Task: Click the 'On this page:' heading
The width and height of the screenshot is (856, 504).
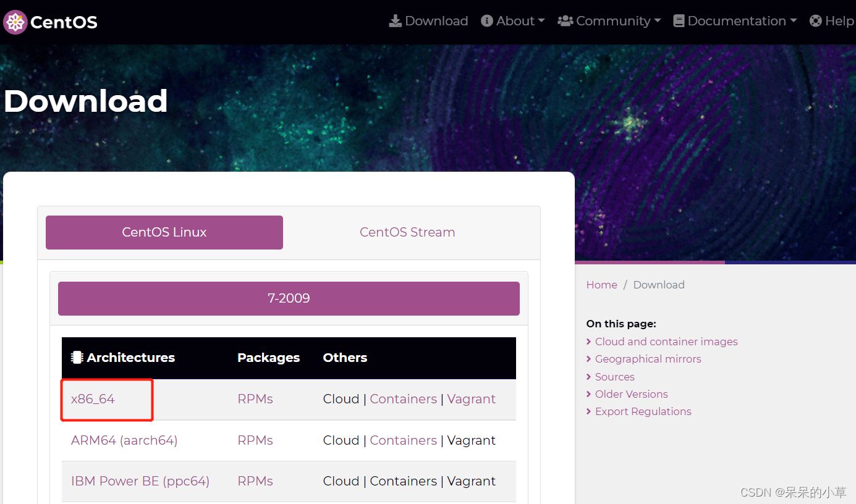Action: [x=621, y=324]
